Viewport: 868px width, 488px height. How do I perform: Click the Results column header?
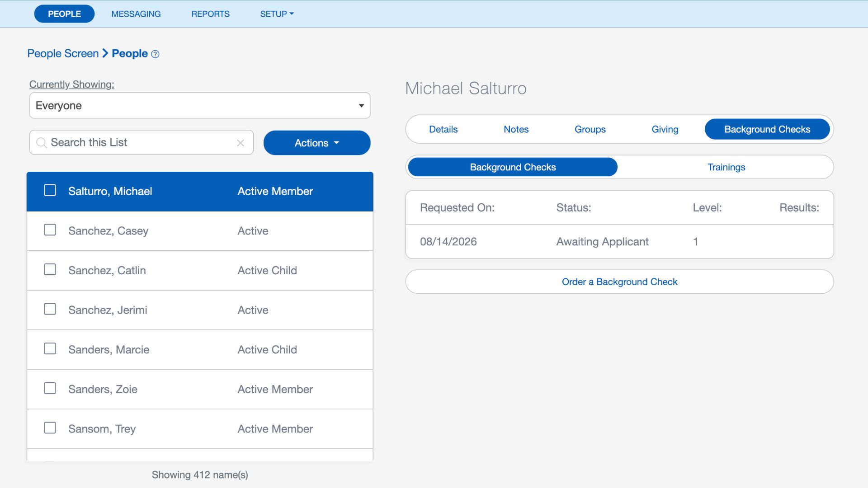pyautogui.click(x=799, y=208)
